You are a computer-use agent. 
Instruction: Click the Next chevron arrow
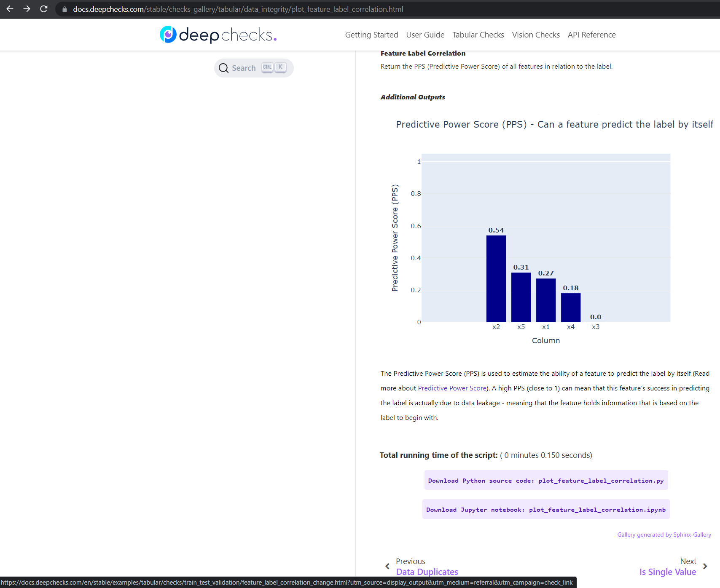(x=704, y=566)
